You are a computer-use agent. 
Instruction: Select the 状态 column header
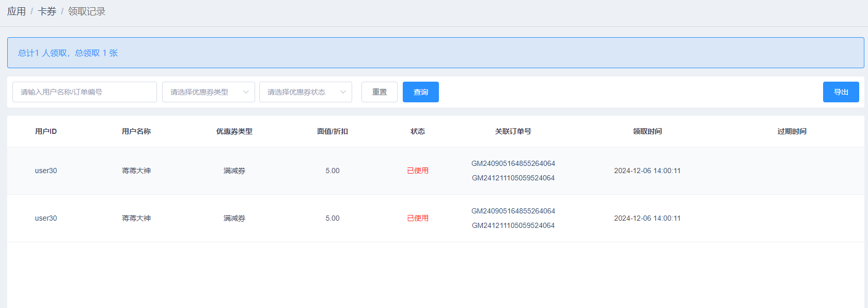pos(418,131)
